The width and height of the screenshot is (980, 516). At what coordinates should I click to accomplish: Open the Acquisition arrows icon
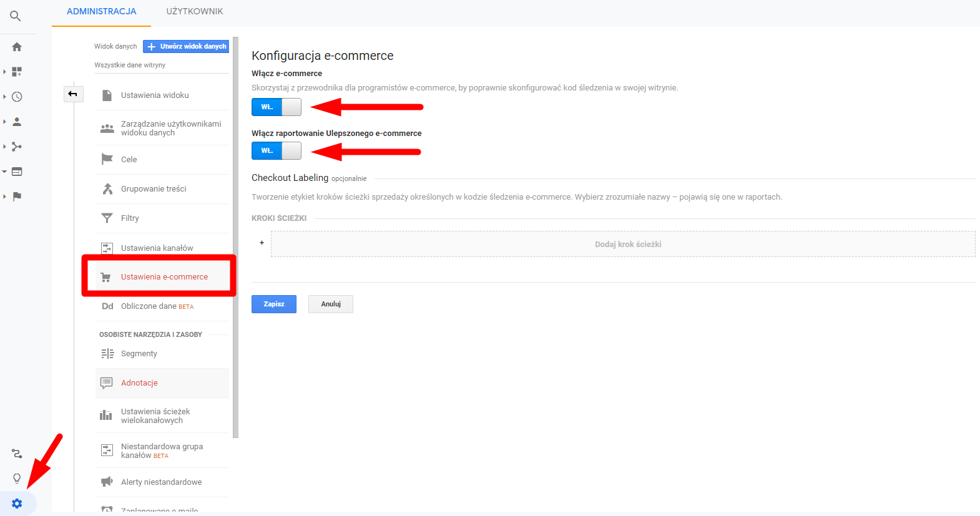17,147
